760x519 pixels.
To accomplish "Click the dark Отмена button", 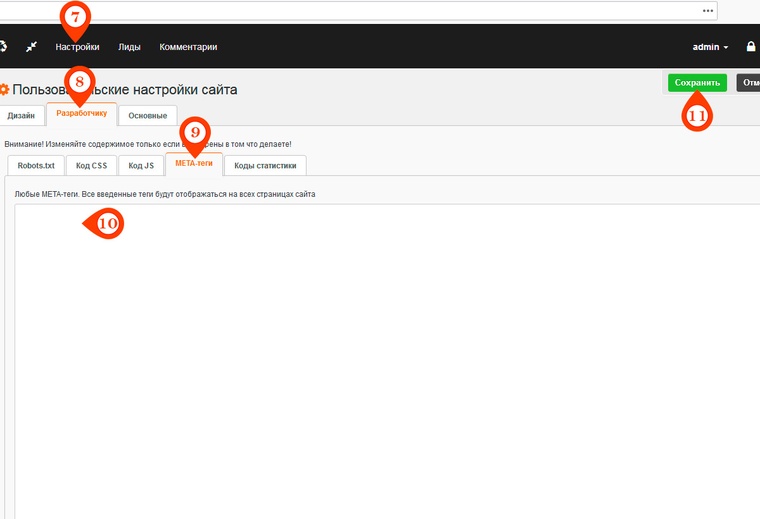I will [748, 83].
